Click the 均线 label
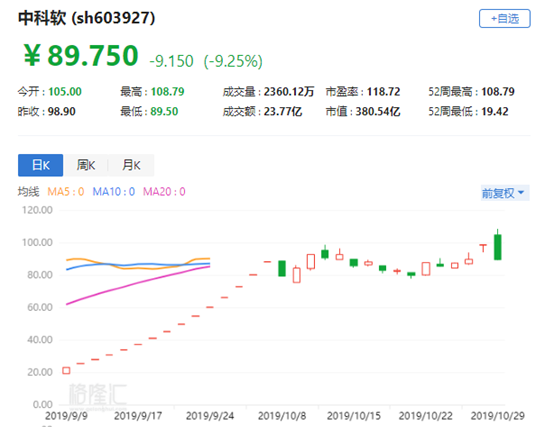The height and width of the screenshot is (427, 554). click(29, 192)
